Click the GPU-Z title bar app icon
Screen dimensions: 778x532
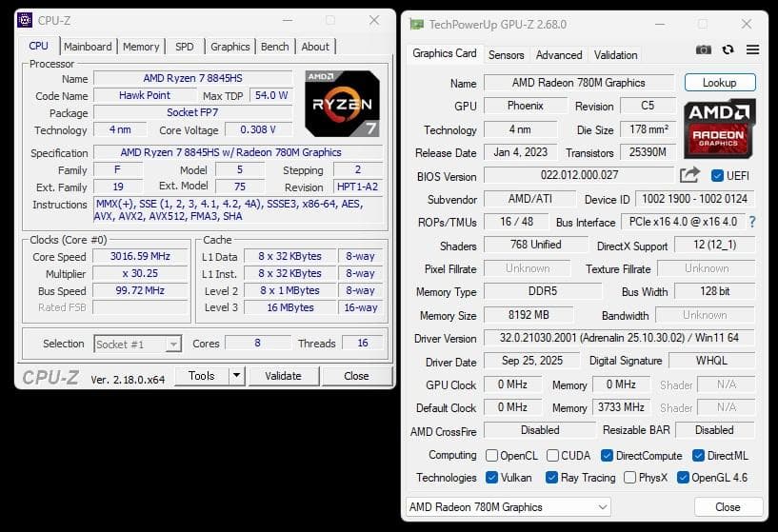coord(416,25)
